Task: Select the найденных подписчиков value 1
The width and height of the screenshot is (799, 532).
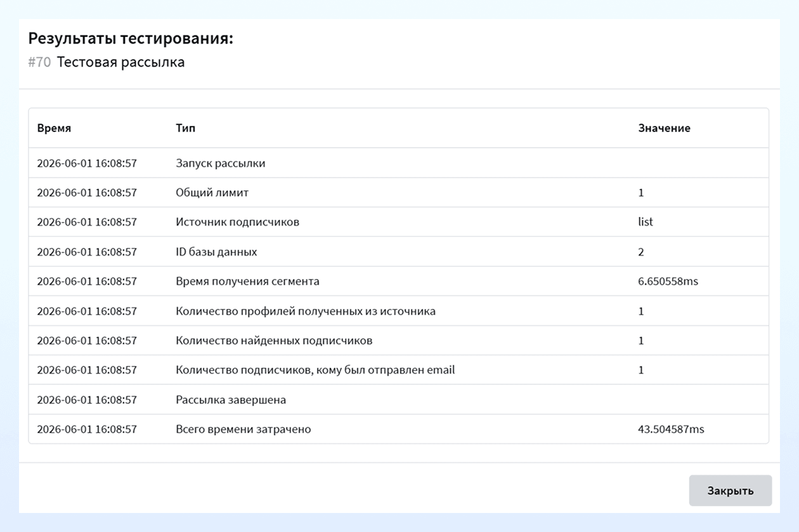Action: (641, 341)
